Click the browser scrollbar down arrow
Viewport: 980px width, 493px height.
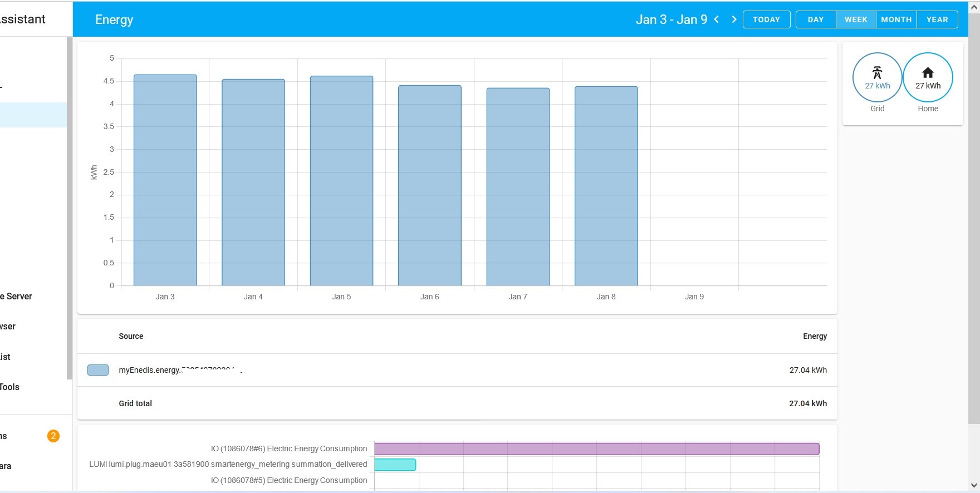(974, 485)
